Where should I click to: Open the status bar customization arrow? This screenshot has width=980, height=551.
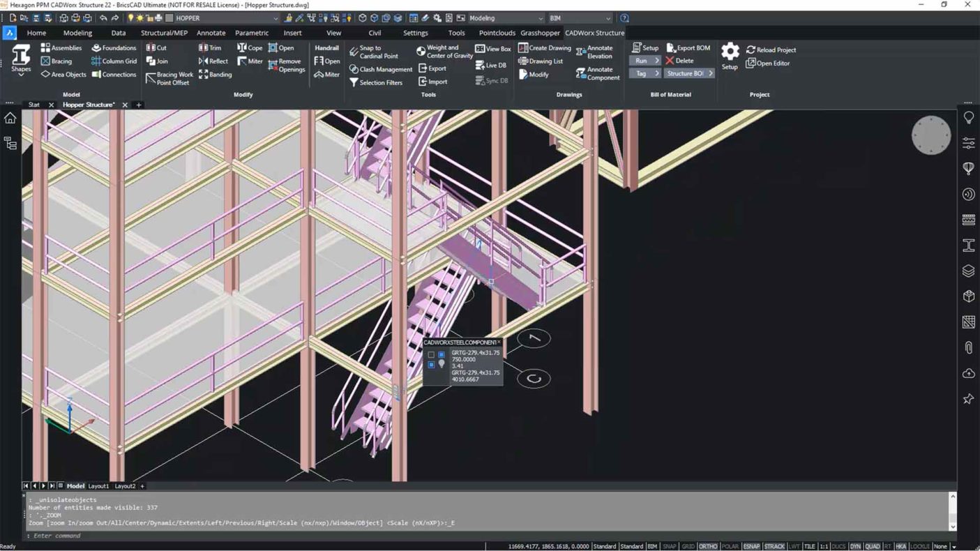953,547
